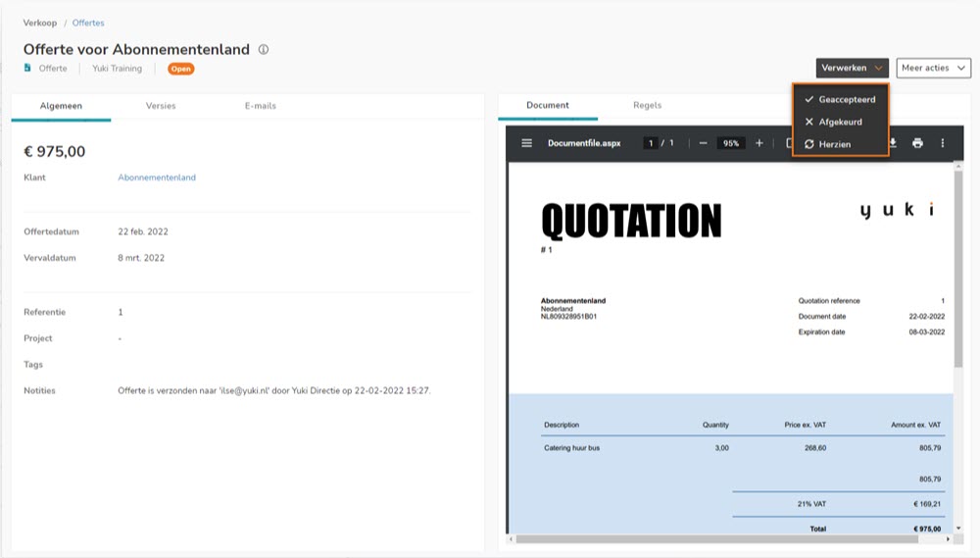This screenshot has width=980, height=558.
Task: Click the Offertedatum value 22 feb. 2022
Action: pos(143,231)
